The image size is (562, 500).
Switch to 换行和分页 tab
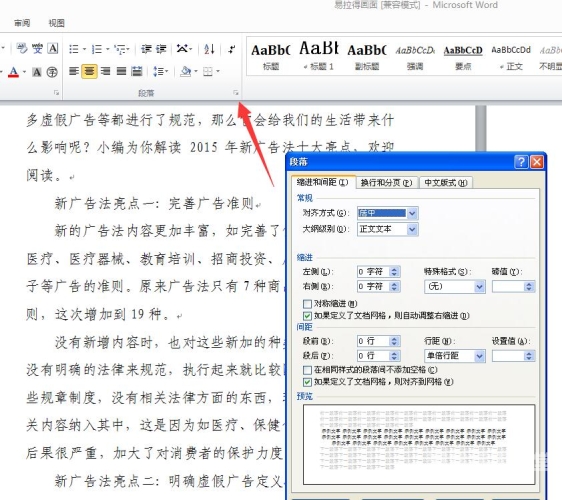(386, 183)
